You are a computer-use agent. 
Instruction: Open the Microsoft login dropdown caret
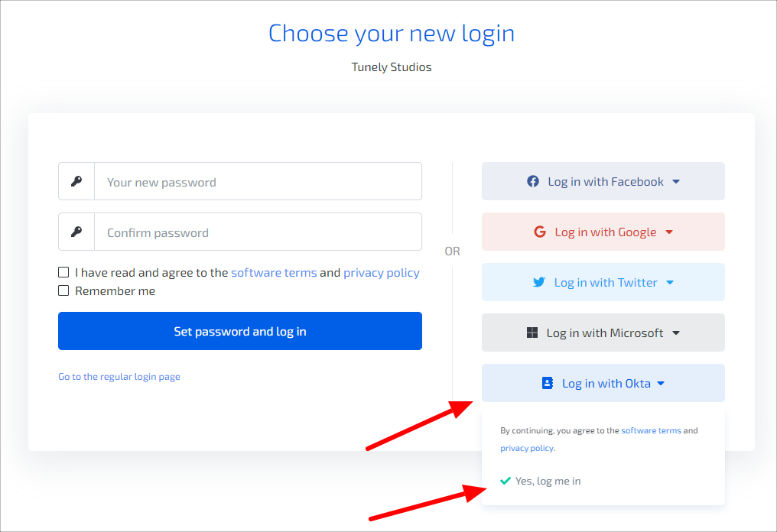point(676,333)
